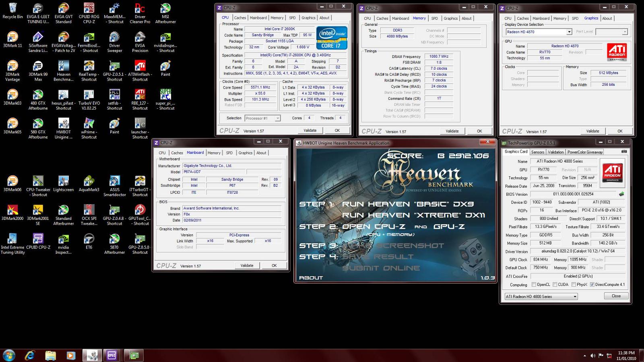Click the Core Speed value 5571.1 MHz

click(x=260, y=87)
